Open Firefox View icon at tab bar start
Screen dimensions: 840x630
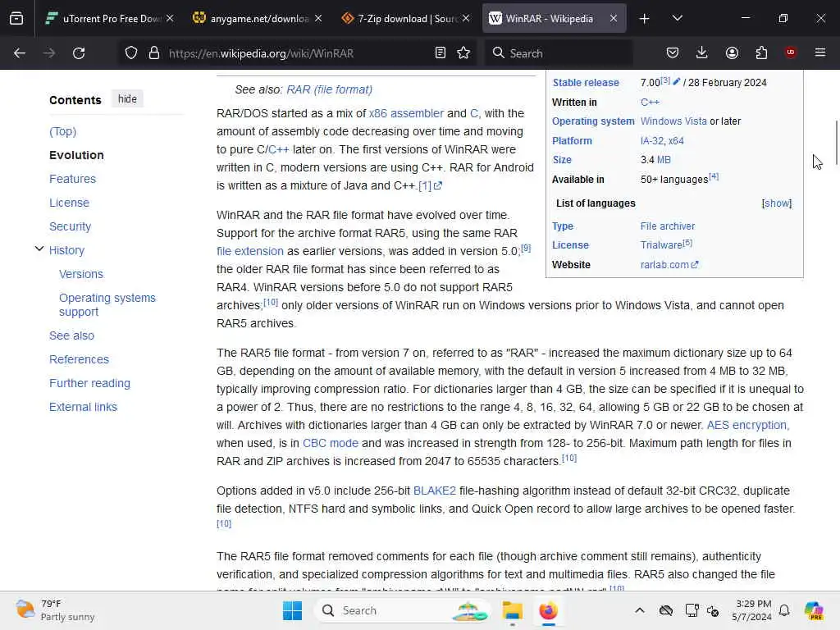click(16, 18)
